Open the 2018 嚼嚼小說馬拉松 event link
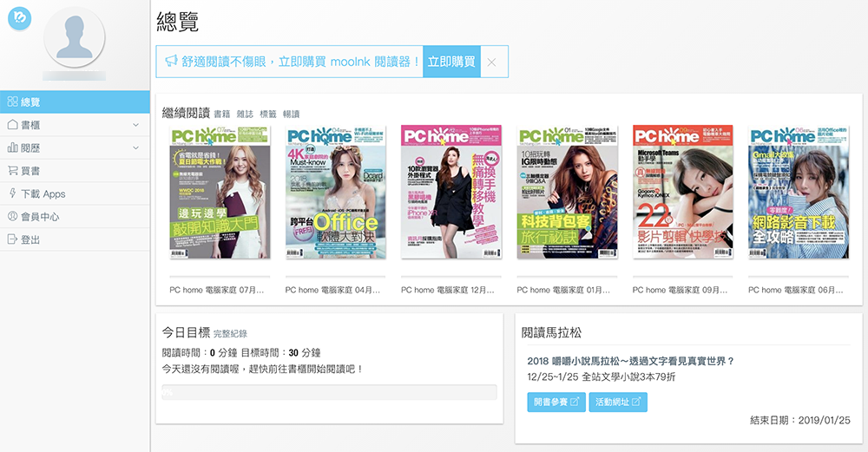Screen dimensions: 868x452 pyautogui.click(x=630, y=361)
